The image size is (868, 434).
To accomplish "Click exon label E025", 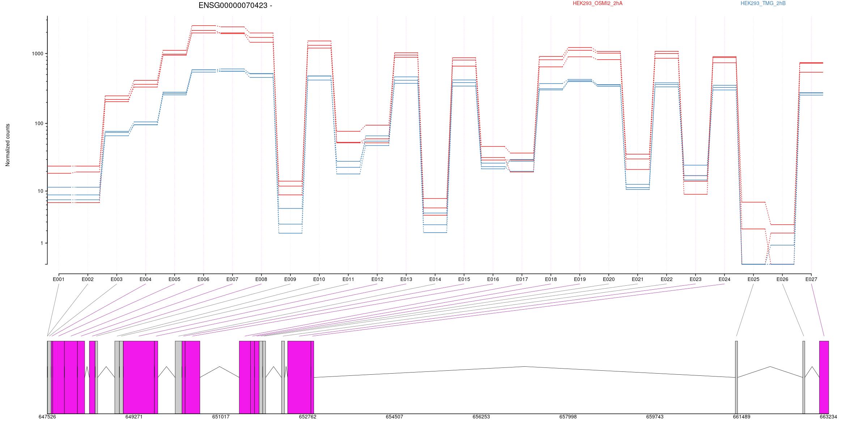I will point(753,279).
